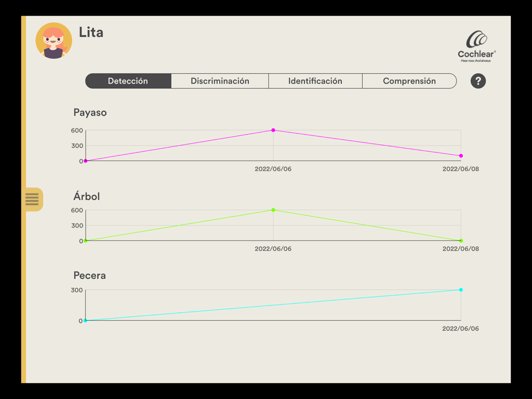Image resolution: width=532 pixels, height=399 pixels.
Task: Click the Lita profile name
Action: pyautogui.click(x=91, y=32)
